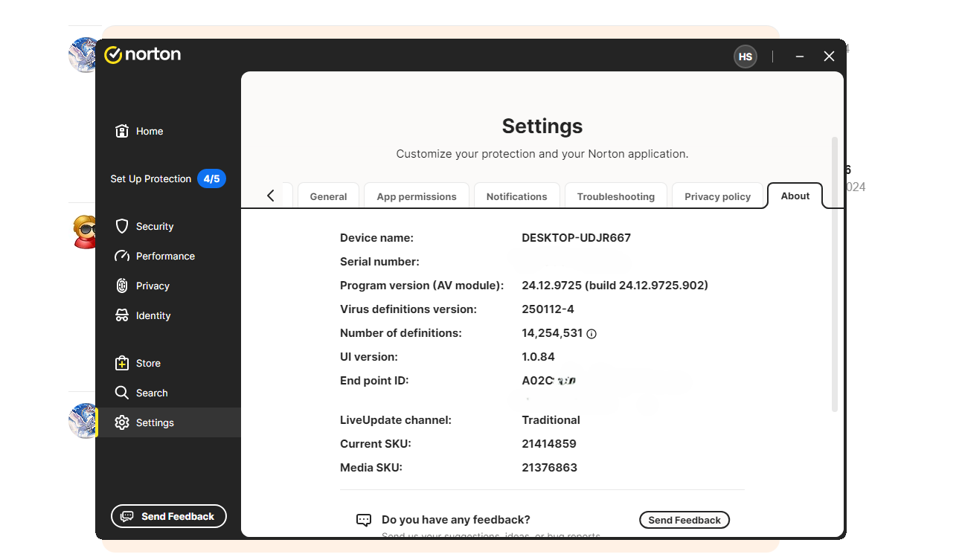The image size is (962, 560).
Task: Open the Notifications tab
Action: pyautogui.click(x=516, y=196)
